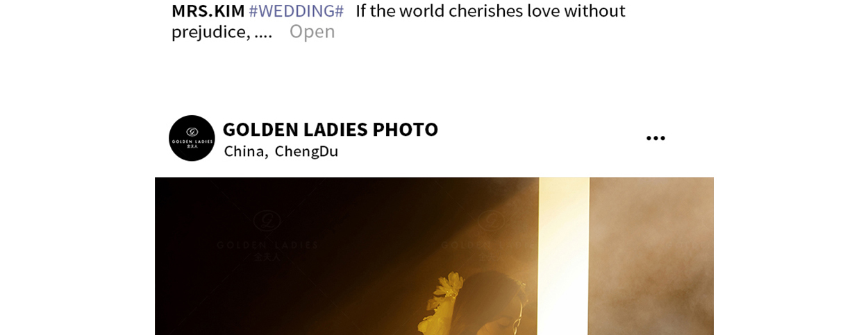Click the yellow flower in the bride's hair
Image resolution: width=868 pixels, height=335 pixels.
click(x=449, y=286)
